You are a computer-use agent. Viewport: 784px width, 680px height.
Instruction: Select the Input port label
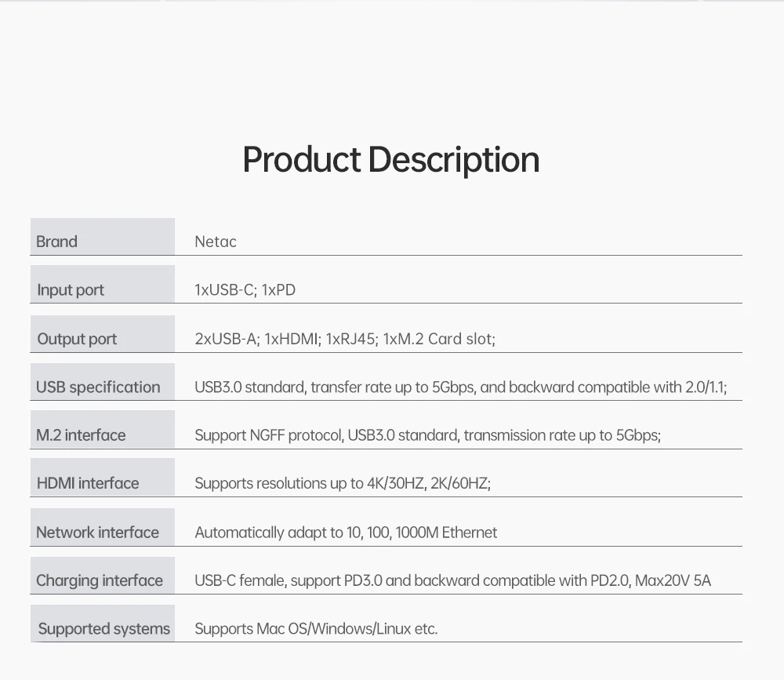click(71, 290)
